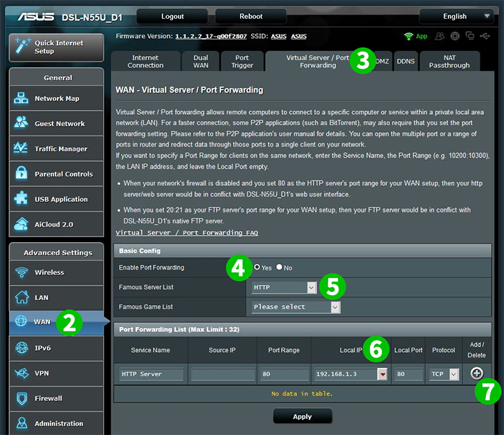Open Virtual Server / Port Forwarding FAQ link
The image size is (504, 435).
point(187,232)
